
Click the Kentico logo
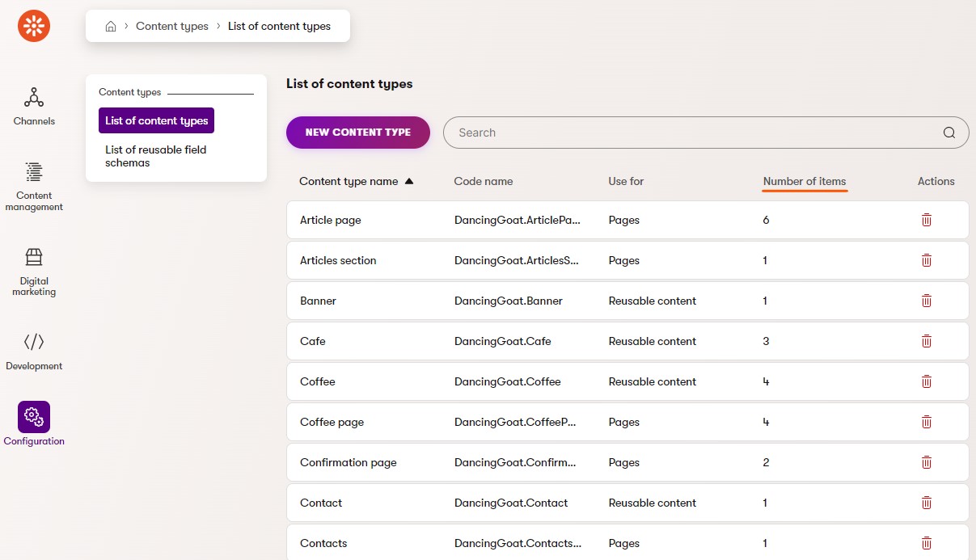click(x=33, y=25)
